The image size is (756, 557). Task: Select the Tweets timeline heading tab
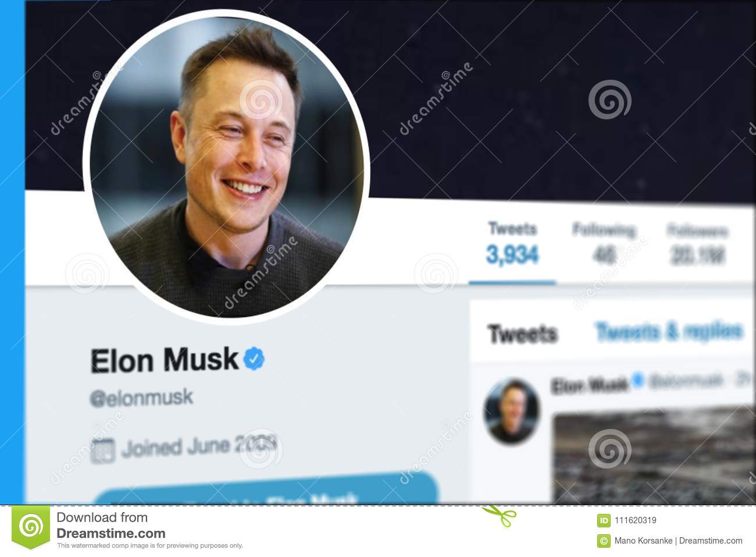tap(523, 334)
